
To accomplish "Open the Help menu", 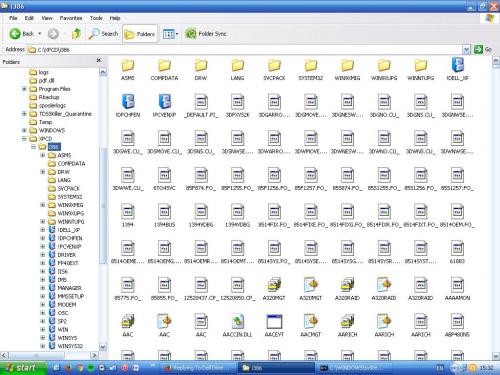I will pos(115,18).
